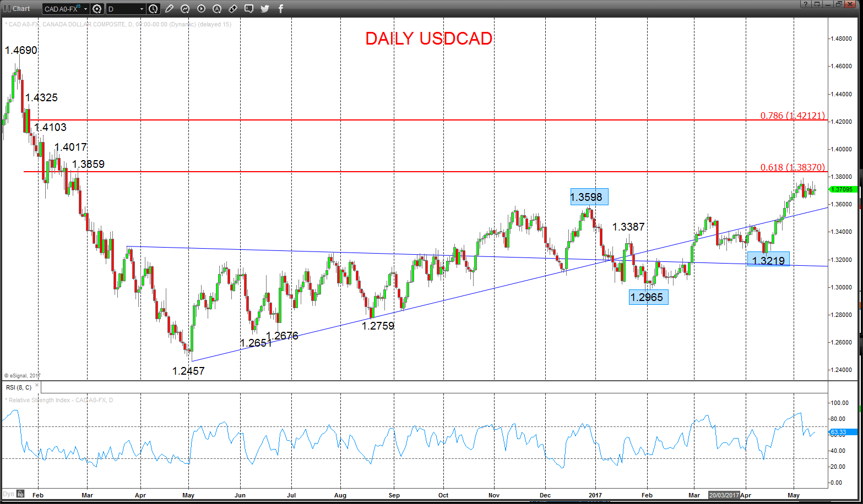Click the blue 63.33 RSI value tag
This screenshot has height=504, width=863.
click(842, 432)
